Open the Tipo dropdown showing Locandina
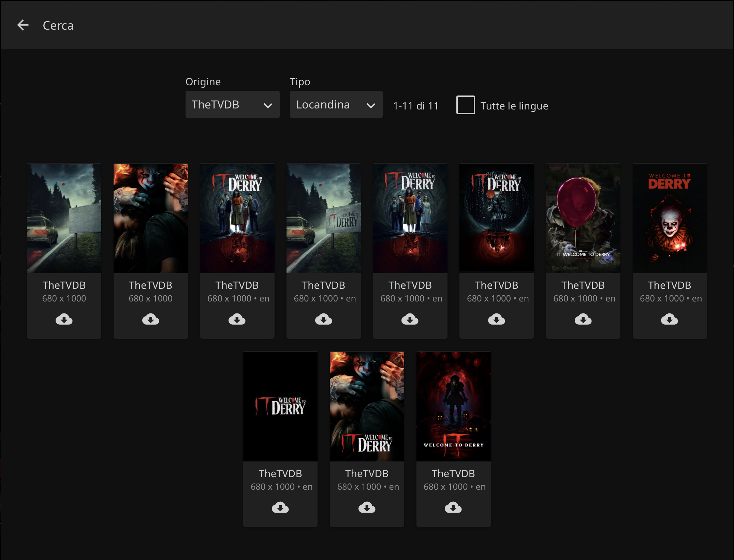This screenshot has height=560, width=734. [336, 104]
